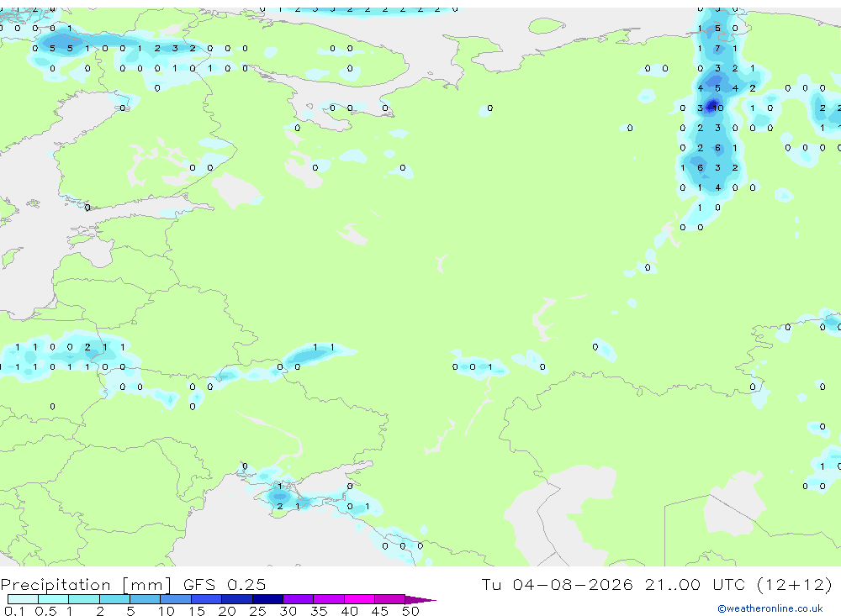Click the legend label '35'
The width and height of the screenshot is (841, 616).
coord(319,611)
